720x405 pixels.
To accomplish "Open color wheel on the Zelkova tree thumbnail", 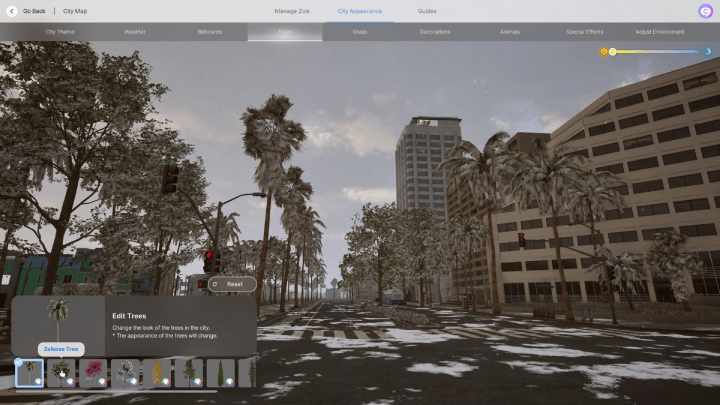I will tap(70, 381).
